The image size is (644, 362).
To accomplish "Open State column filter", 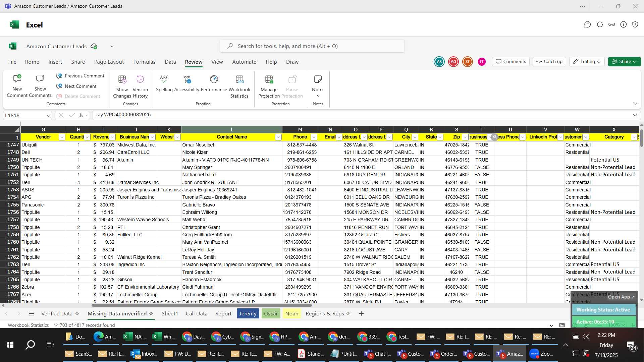I will 440,137.
